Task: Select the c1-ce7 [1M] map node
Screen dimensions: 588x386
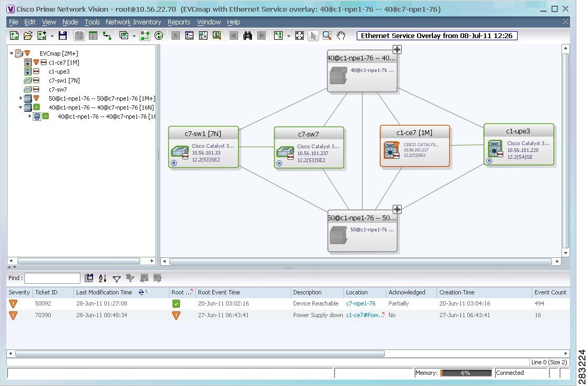Action: click(415, 146)
